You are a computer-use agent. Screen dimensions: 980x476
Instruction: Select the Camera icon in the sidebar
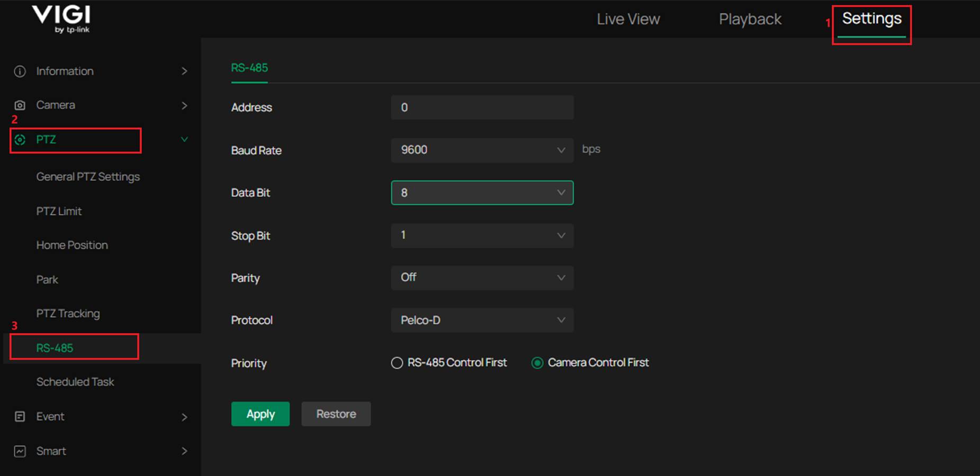point(19,105)
